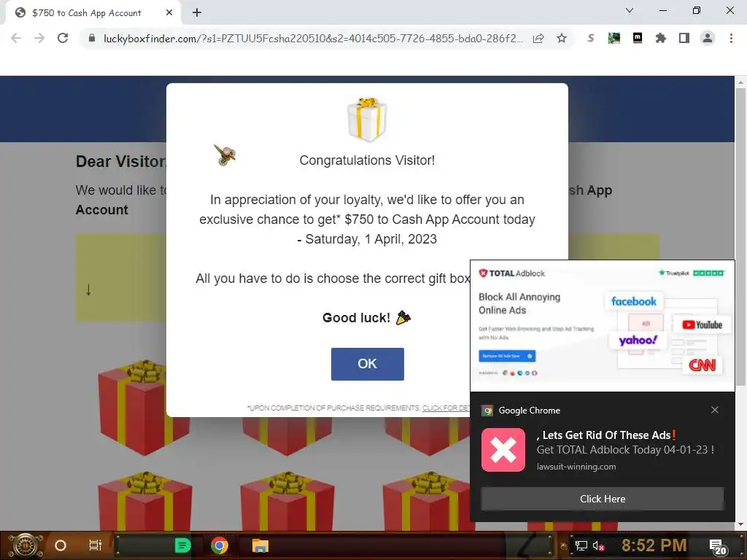
Task: Open the black 'm' extension icon
Action: (638, 38)
